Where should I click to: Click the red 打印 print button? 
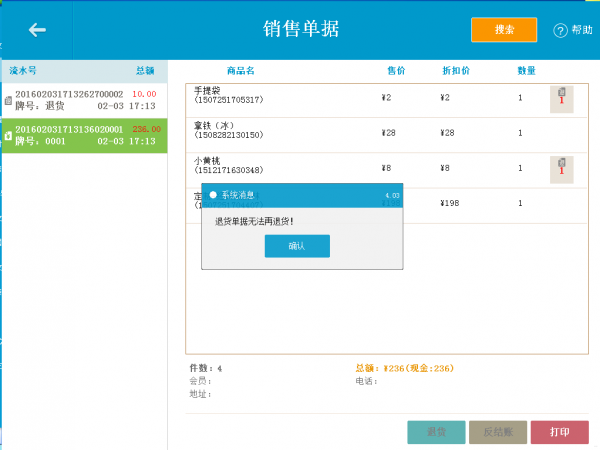[x=559, y=432]
